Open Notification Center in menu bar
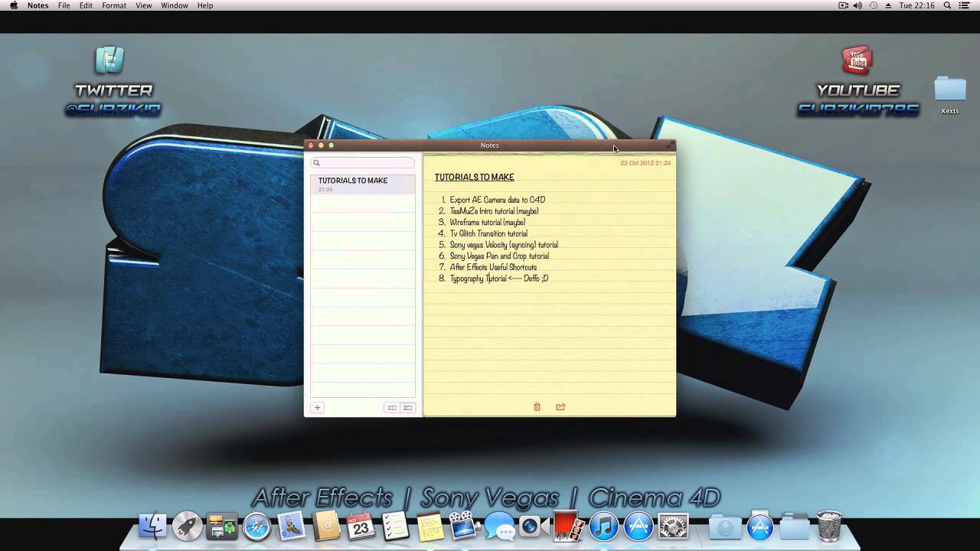This screenshot has width=980, height=551. 964,5
